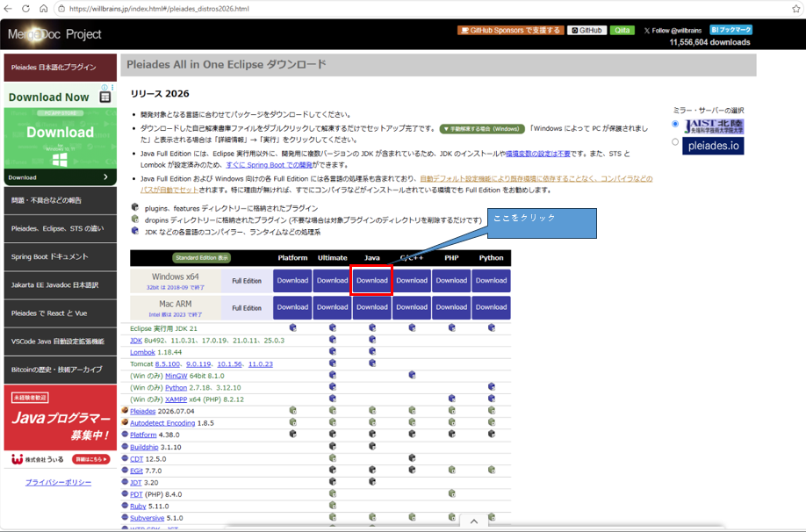Image resolution: width=806 pixels, height=532 pixels.
Task: Download Windows x64 PHP Full Edition
Action: [x=451, y=281]
